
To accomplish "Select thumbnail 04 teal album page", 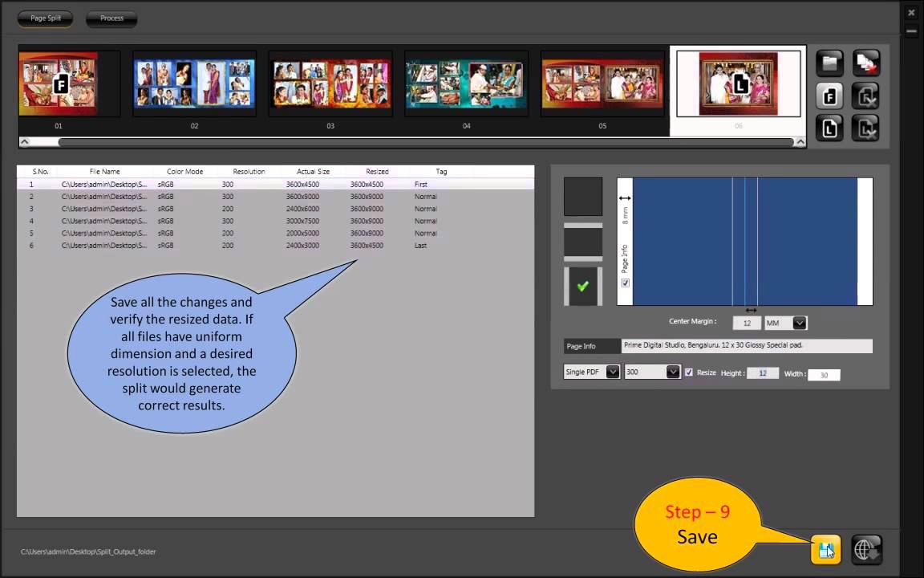I will pyautogui.click(x=466, y=83).
